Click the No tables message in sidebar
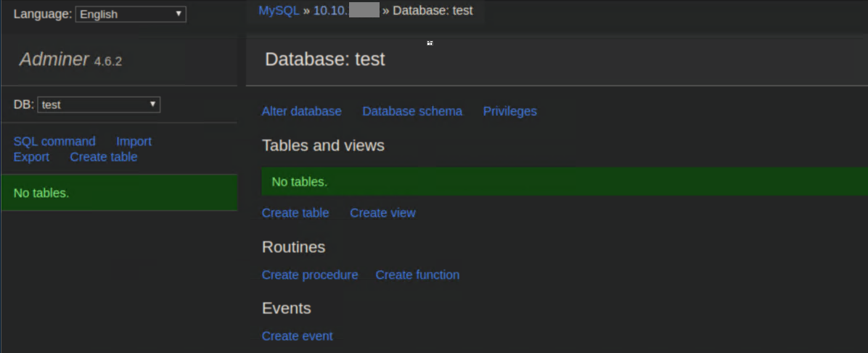Viewport: 868px width, 353px height. point(41,193)
